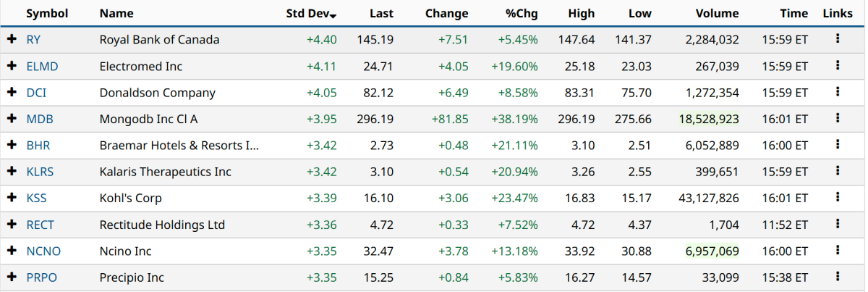Sort by %Chg column header
Viewport: 868px width, 292px height.
(521, 14)
